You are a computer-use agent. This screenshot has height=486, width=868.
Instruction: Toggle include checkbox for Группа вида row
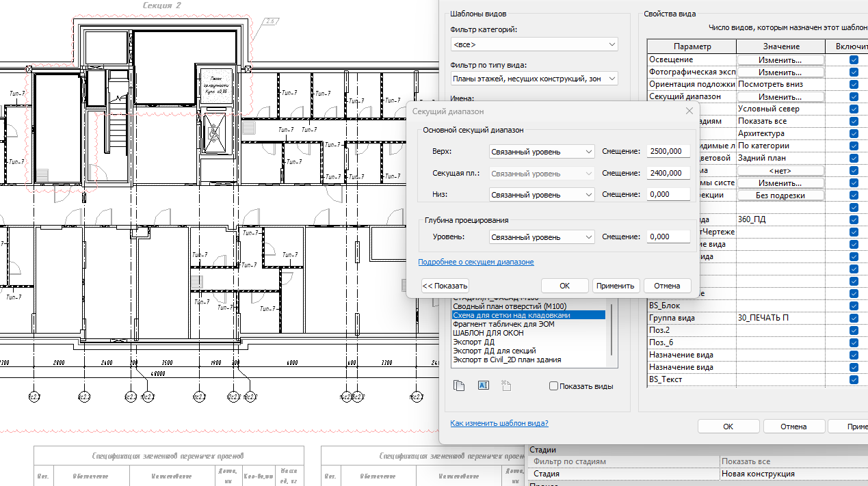click(x=854, y=318)
